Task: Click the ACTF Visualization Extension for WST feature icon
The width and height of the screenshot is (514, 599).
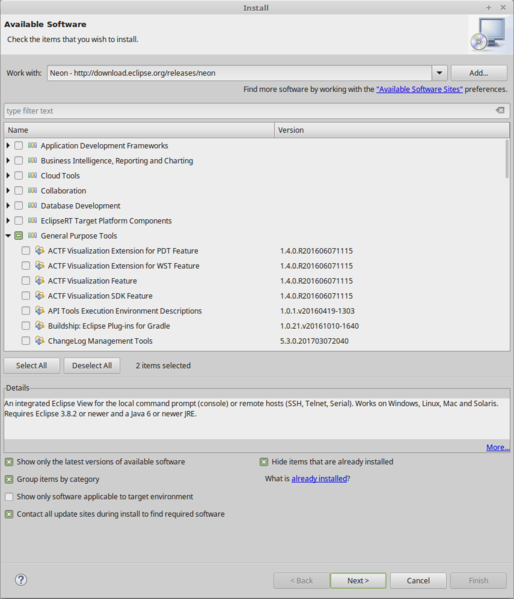Action: [40, 266]
